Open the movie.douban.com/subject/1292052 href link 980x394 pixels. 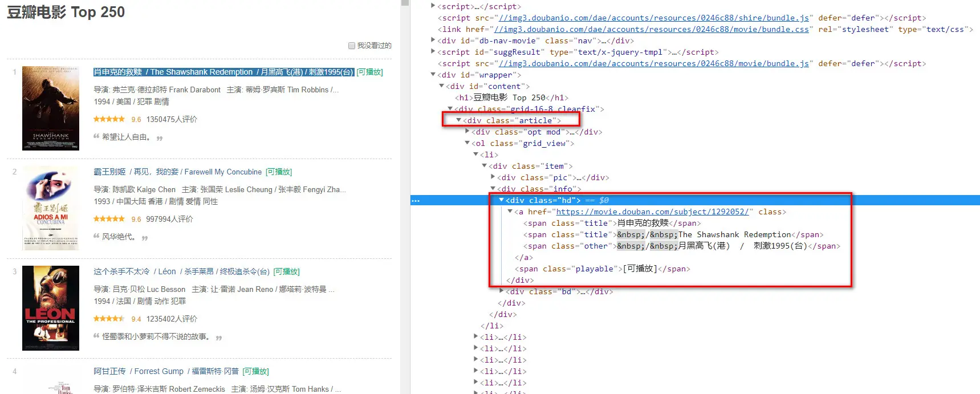(x=652, y=212)
